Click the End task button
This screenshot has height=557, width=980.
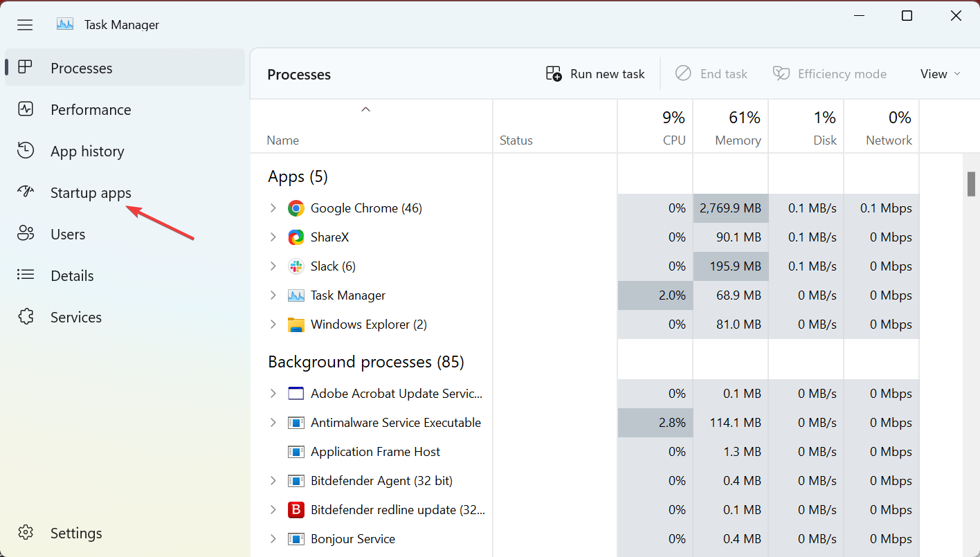click(711, 74)
